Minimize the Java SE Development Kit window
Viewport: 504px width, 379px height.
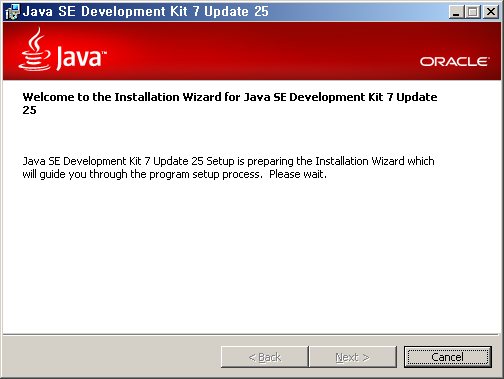coord(456,12)
